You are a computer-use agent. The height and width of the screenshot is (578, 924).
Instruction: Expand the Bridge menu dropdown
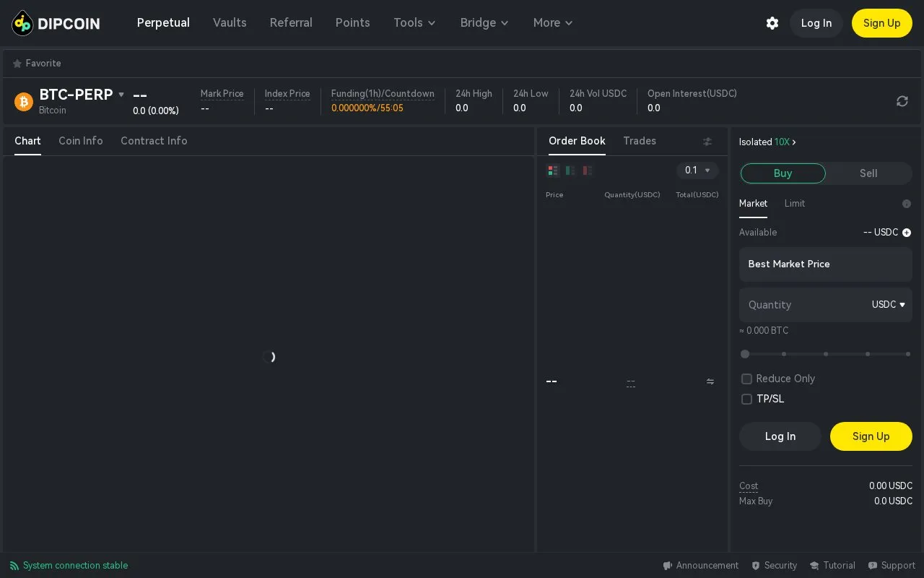coord(485,23)
